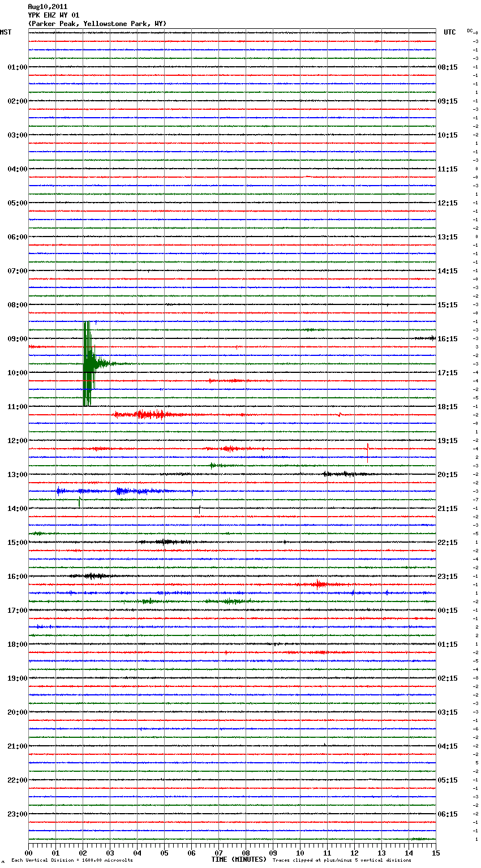This screenshot has height=868, width=481.
Task: Click the Parker Peak, Yellowstone Park location title
Action: [x=97, y=24]
